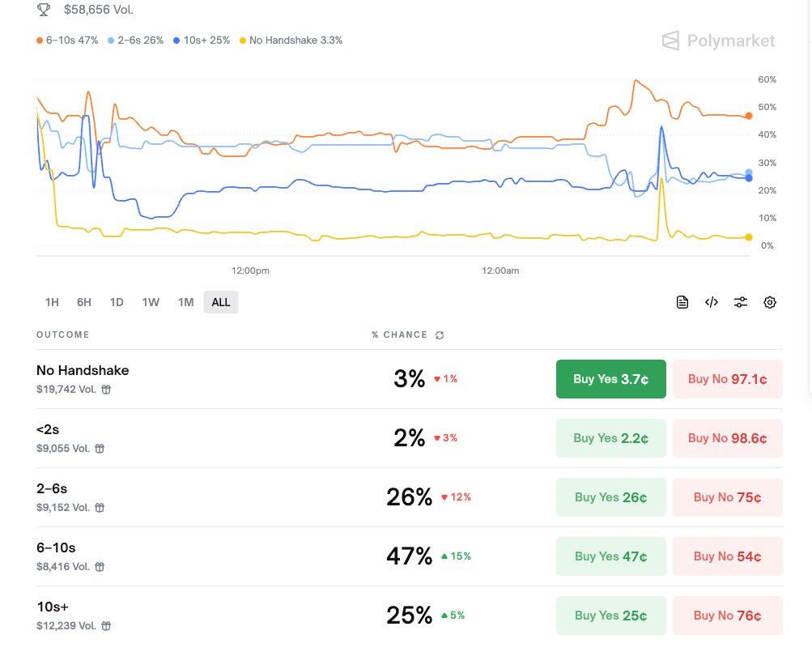Screen dimensions: 812x652
Task: Switch the chart to 1W range
Action: [151, 302]
